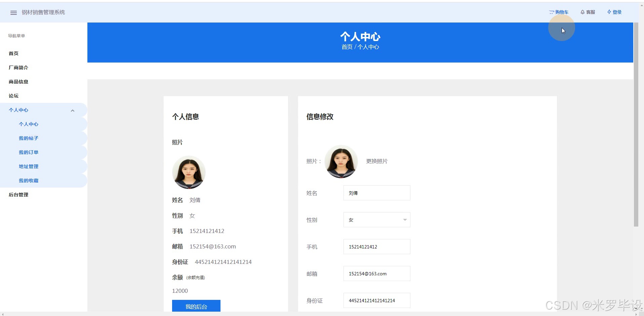This screenshot has width=644, height=316.
Task: Open the 论坛 menu item
Action: pos(13,96)
